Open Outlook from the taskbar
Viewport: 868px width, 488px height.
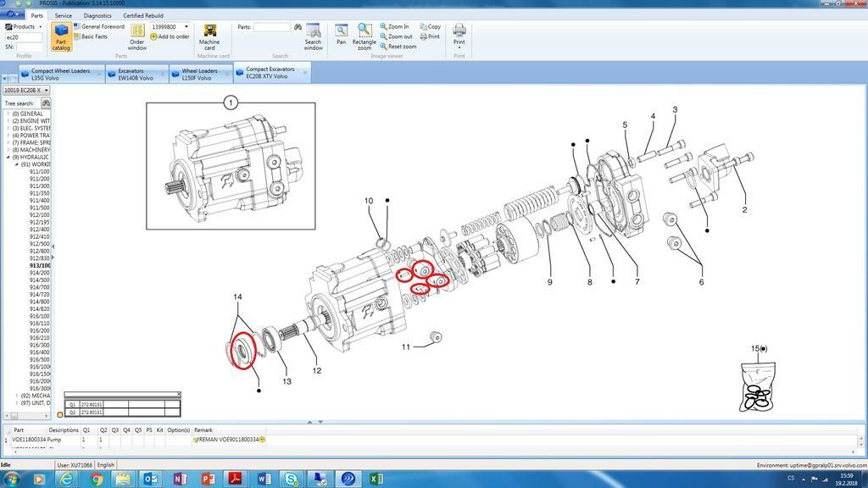(x=151, y=479)
